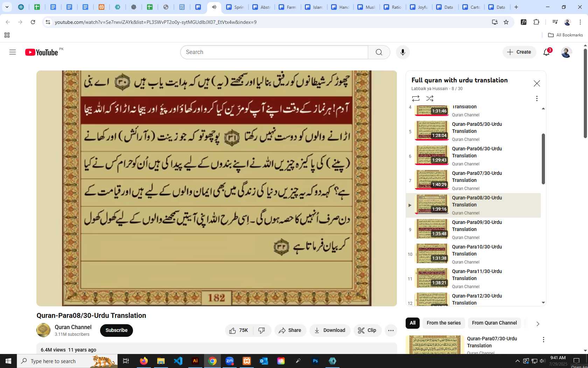The width and height of the screenshot is (588, 368).
Task: Open Illustrator from the taskbar
Action: [195, 361]
